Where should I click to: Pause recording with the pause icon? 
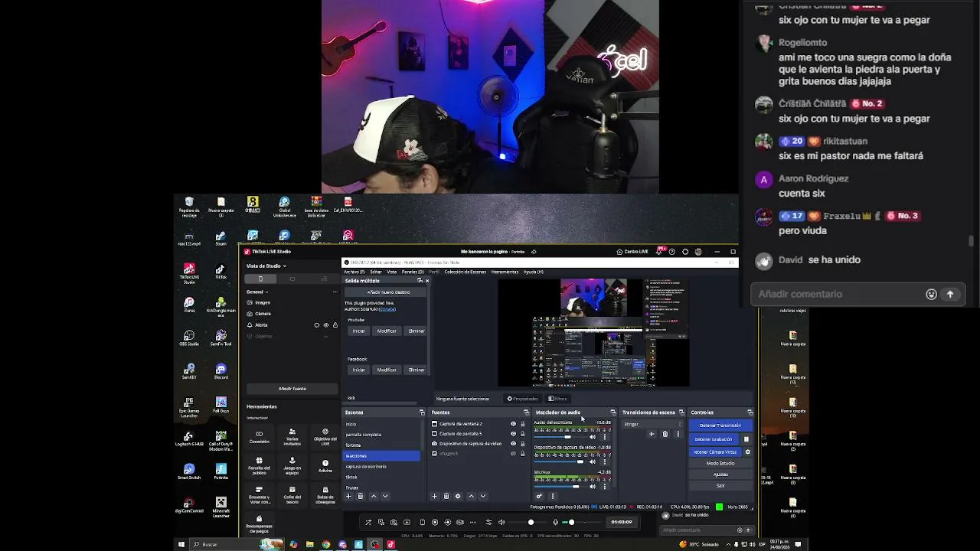(x=746, y=439)
